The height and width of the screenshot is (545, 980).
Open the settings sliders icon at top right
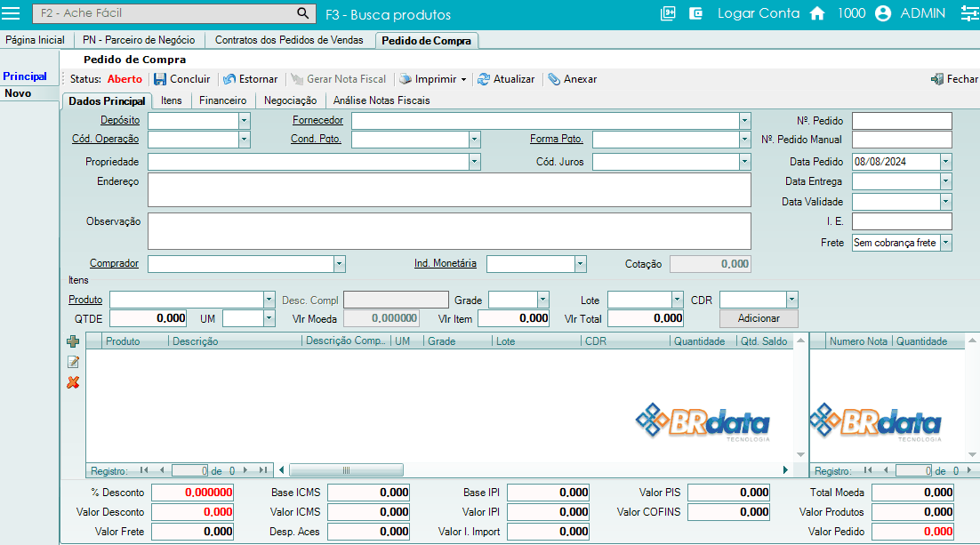click(968, 13)
